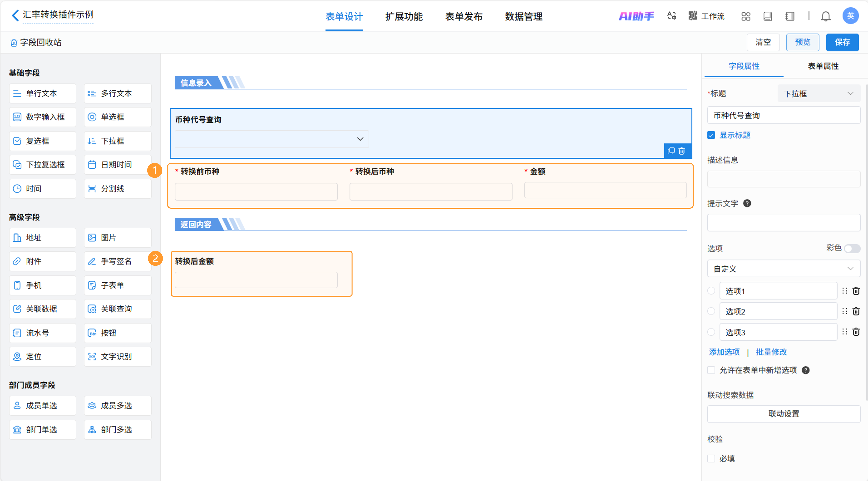Click the 添加选项 link

724,352
